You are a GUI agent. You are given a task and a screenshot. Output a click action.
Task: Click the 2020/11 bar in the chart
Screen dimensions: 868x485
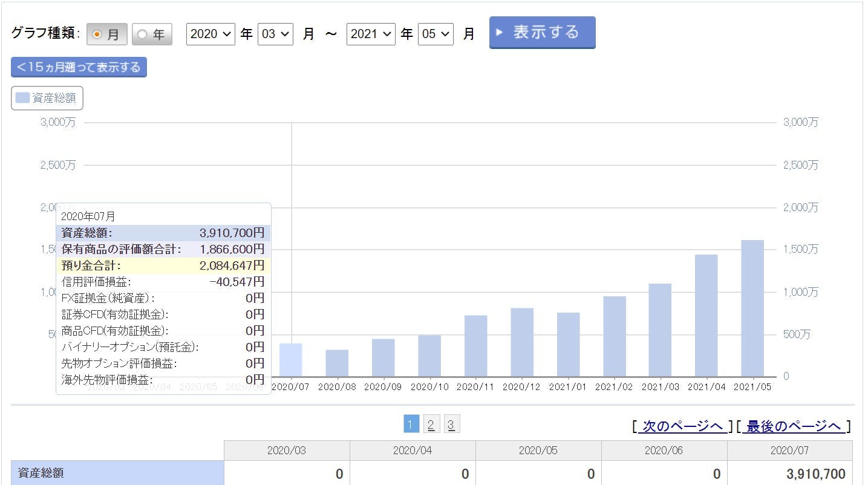click(x=475, y=346)
